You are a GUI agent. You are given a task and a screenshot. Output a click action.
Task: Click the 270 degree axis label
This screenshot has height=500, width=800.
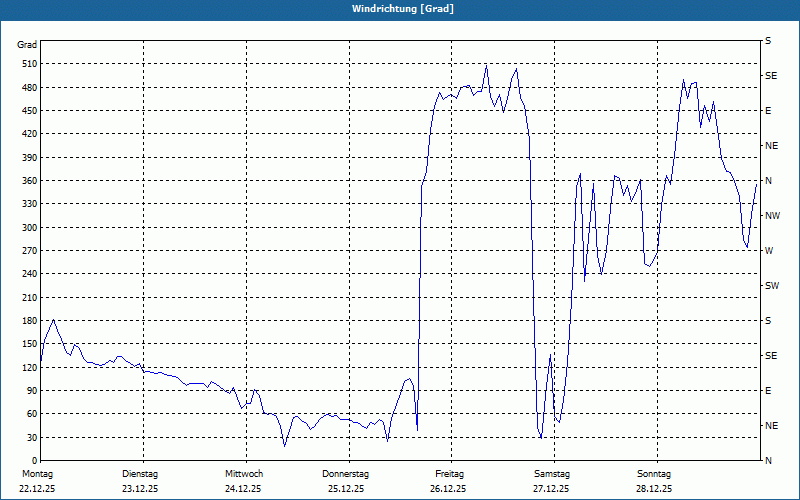(28, 251)
